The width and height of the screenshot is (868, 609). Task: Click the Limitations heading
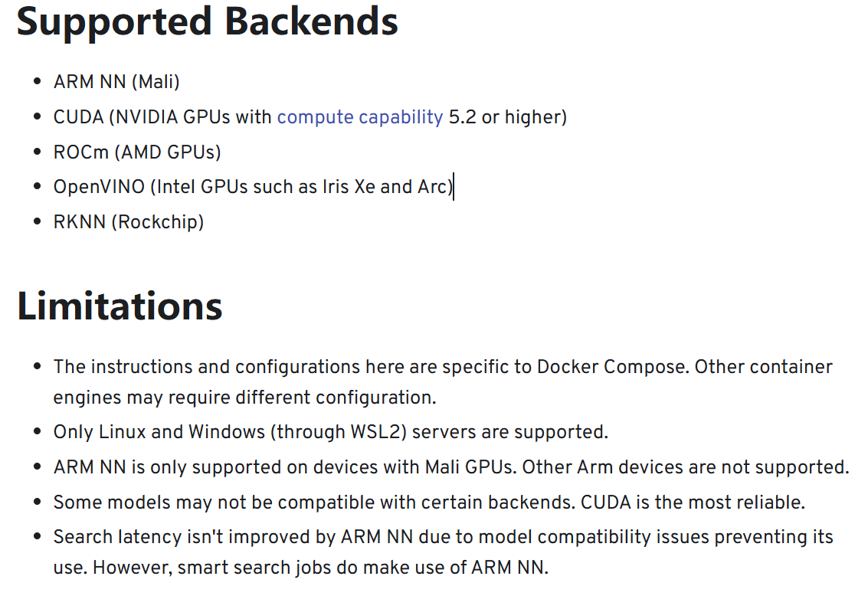pos(120,306)
